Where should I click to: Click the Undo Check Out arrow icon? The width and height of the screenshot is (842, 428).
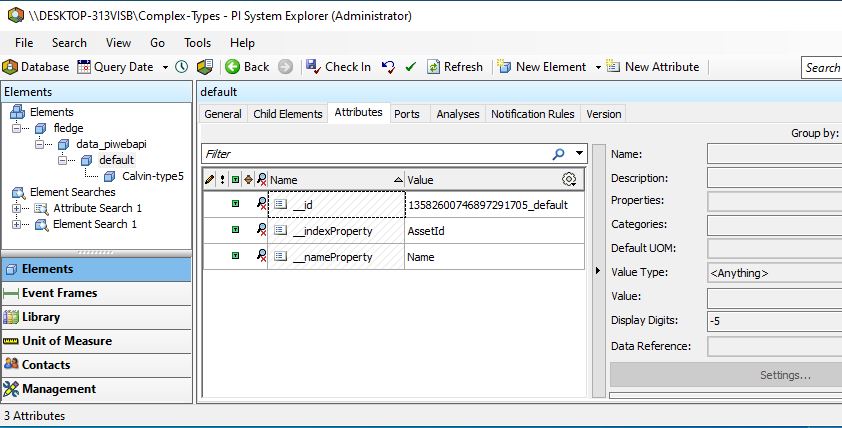388,67
